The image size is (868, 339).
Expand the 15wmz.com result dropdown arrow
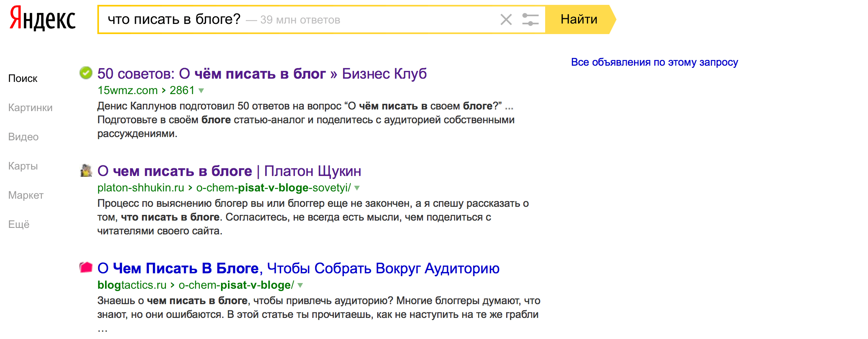point(201,91)
